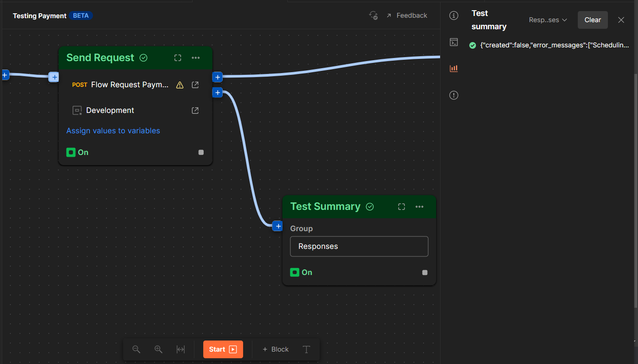Open the Test Summary options menu
The width and height of the screenshot is (638, 364).
pyautogui.click(x=419, y=206)
